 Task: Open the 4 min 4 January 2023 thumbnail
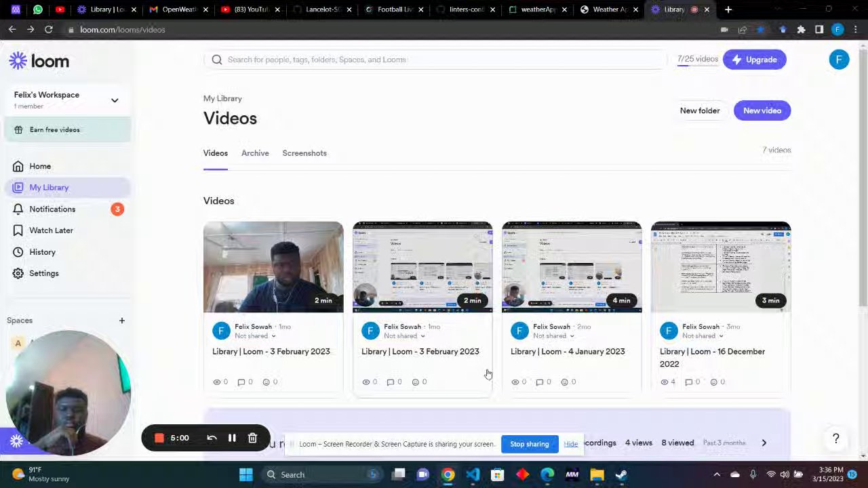coord(572,267)
